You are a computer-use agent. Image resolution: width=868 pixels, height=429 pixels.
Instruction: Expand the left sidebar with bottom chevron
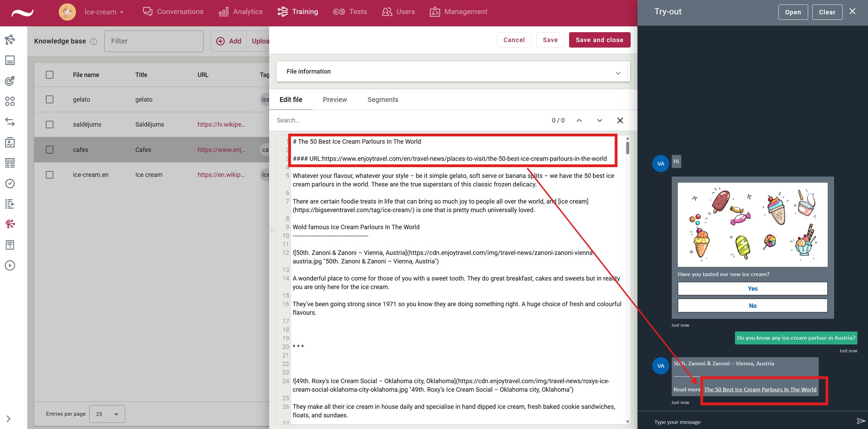pyautogui.click(x=9, y=418)
